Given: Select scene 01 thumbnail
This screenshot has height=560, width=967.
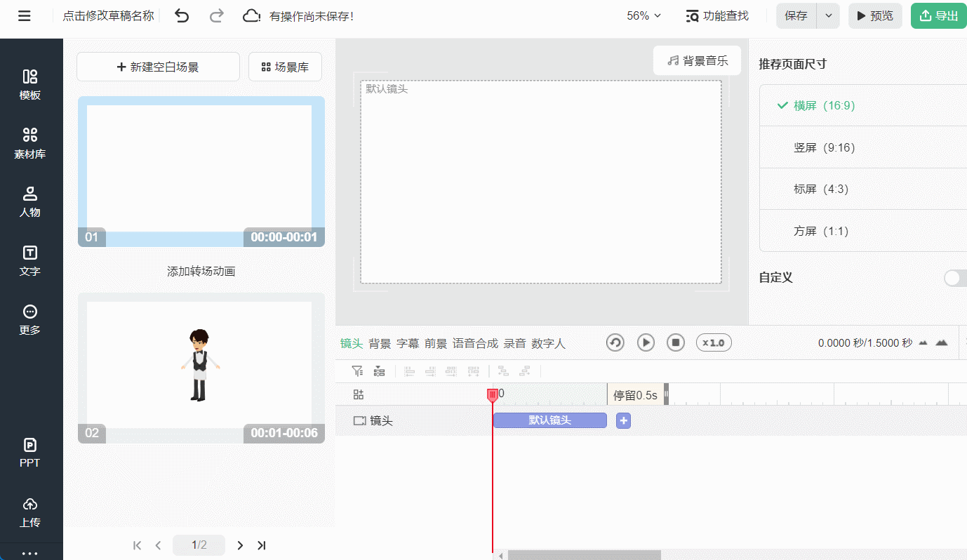Looking at the screenshot, I should 201,172.
